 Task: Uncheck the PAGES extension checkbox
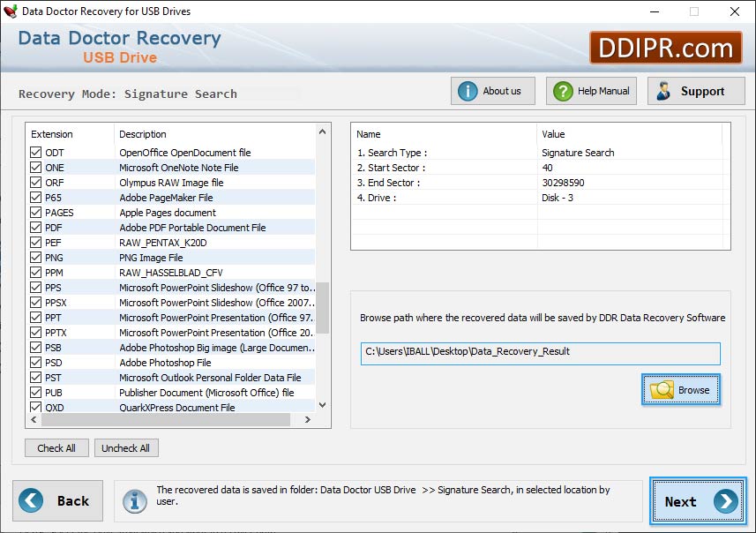pos(35,213)
